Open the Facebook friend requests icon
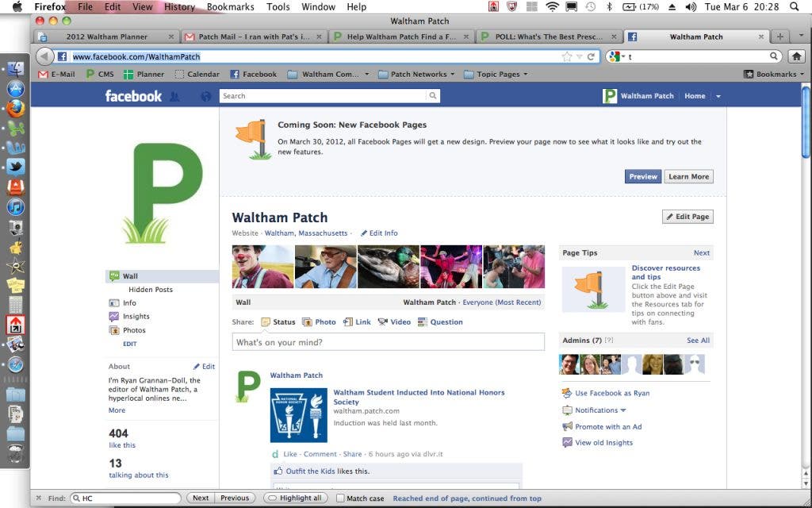The height and width of the screenshot is (508, 812). pyautogui.click(x=174, y=96)
